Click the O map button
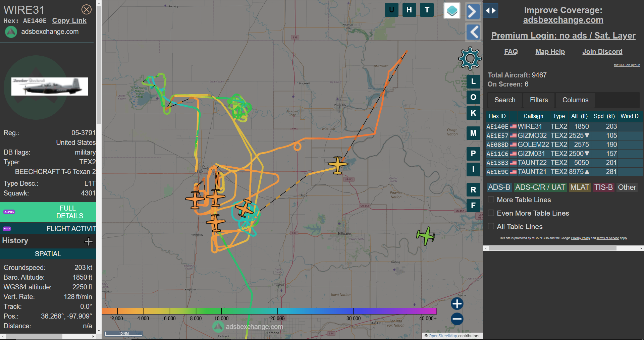644x340 pixels. pos(473,97)
